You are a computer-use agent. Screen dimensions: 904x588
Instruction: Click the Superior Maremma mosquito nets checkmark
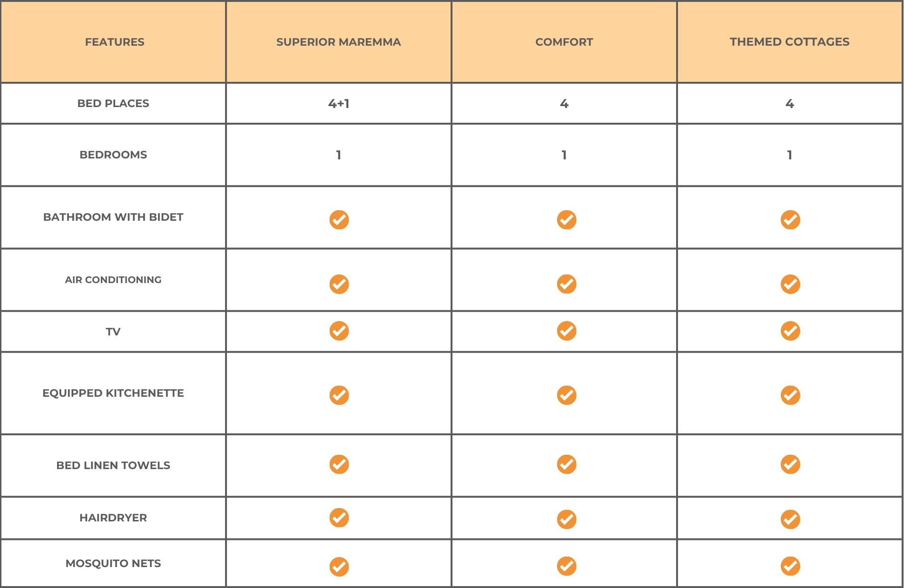coord(339,567)
